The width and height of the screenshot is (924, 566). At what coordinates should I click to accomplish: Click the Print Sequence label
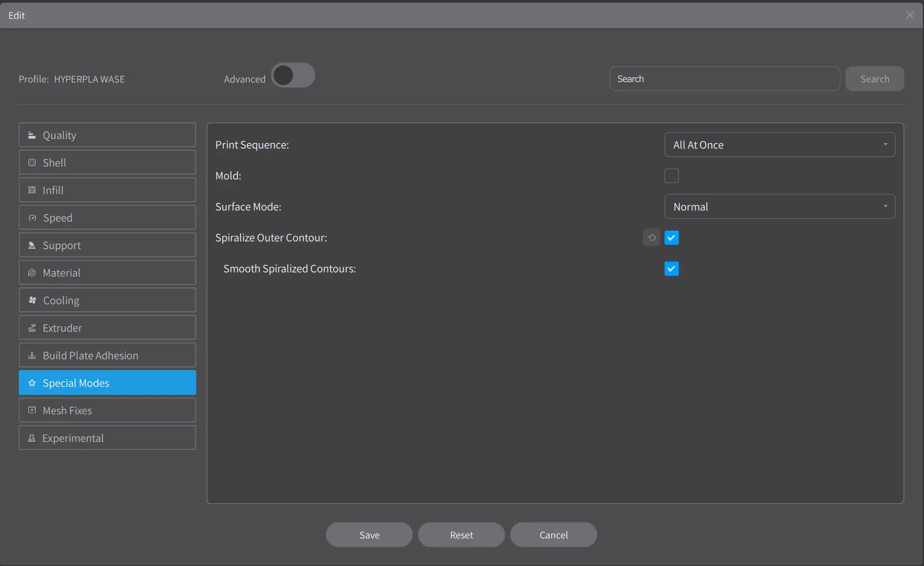(252, 145)
